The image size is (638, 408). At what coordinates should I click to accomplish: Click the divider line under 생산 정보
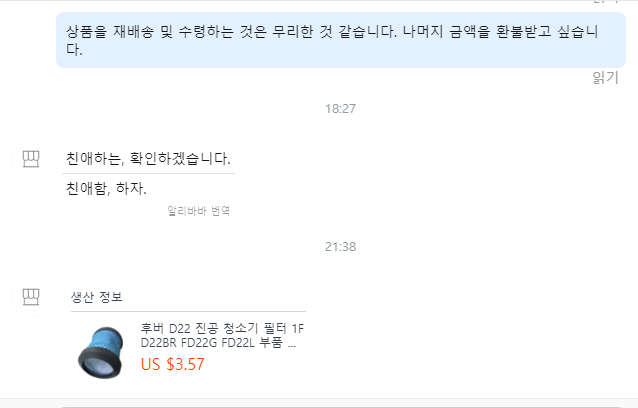(186, 311)
